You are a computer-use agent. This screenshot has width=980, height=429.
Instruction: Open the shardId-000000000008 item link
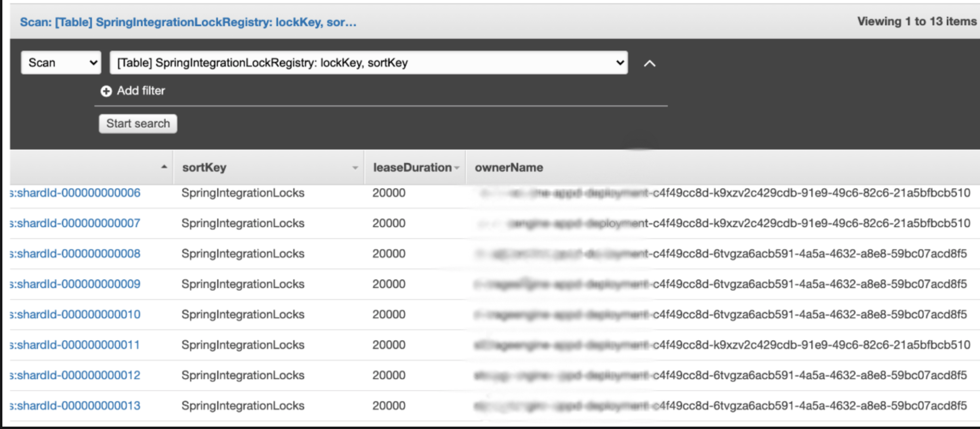[75, 254]
